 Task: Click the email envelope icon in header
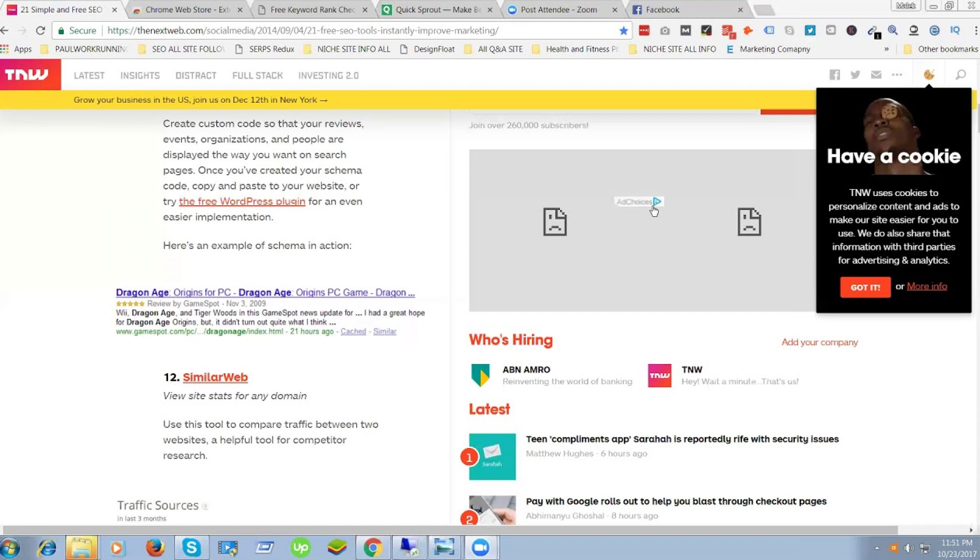point(876,75)
